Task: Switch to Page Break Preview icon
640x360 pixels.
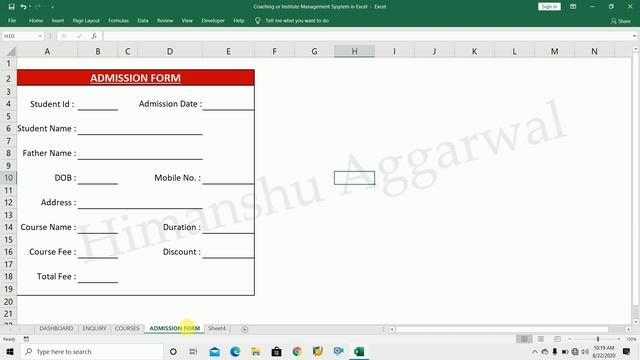Action: coord(557,339)
